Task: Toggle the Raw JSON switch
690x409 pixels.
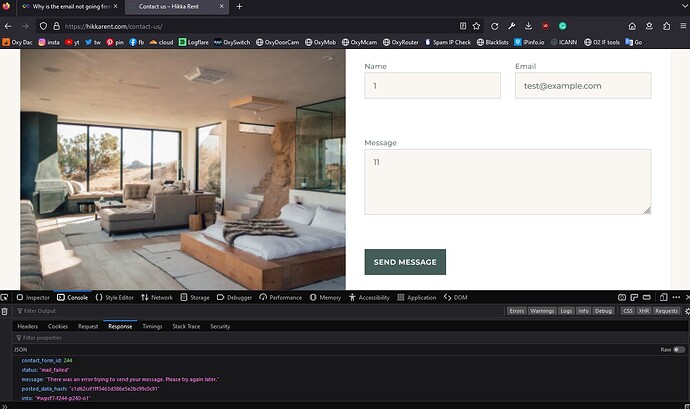Action: pyautogui.click(x=680, y=350)
